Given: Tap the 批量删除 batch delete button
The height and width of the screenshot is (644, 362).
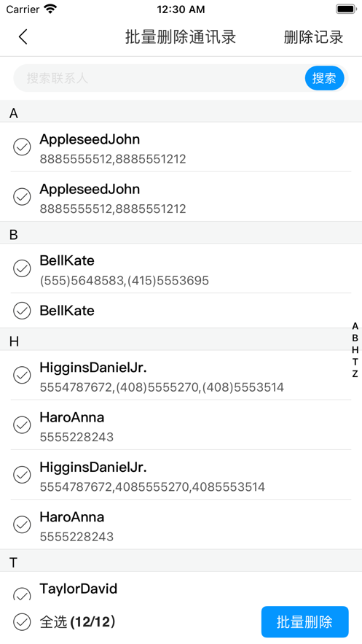Looking at the screenshot, I should [305, 622].
